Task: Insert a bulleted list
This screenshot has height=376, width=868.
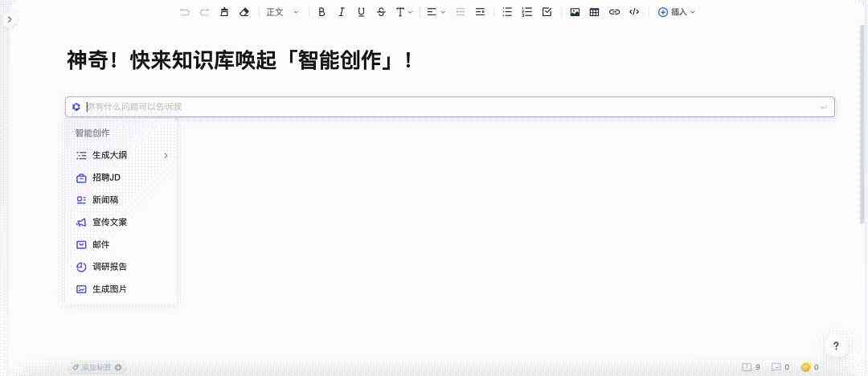Action: (507, 11)
